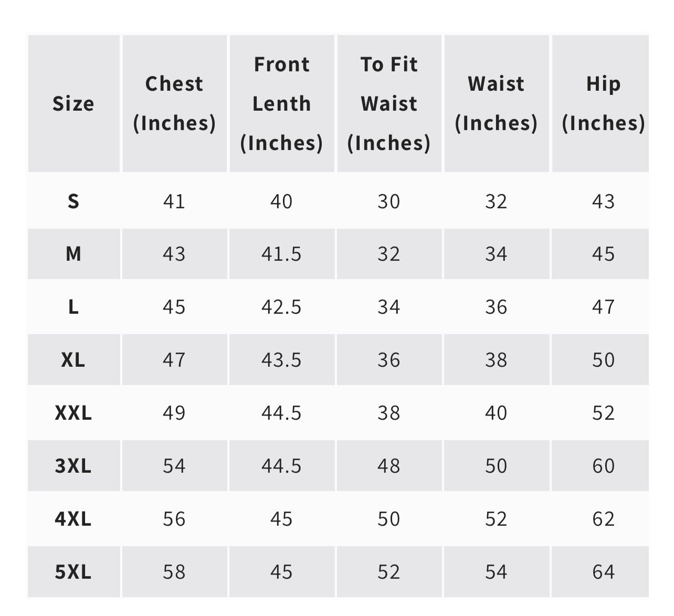The height and width of the screenshot is (616, 674).
Task: Select the Chest (Inches) header cell
Action: [x=174, y=103]
